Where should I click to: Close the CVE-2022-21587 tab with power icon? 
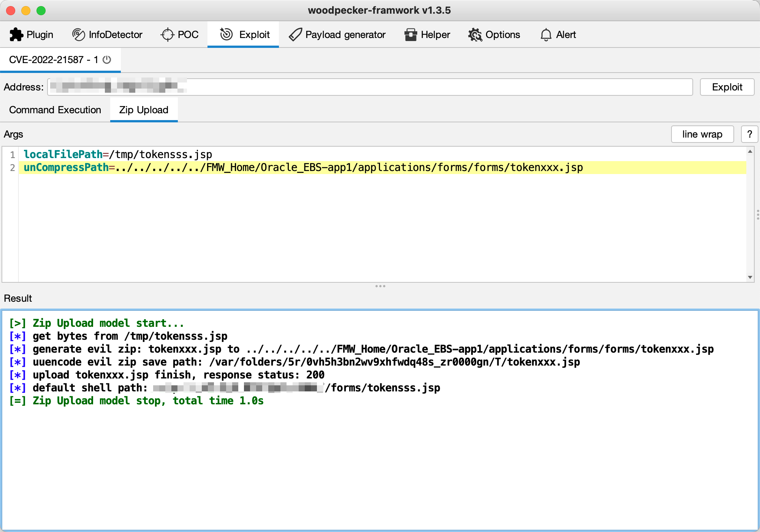(107, 60)
